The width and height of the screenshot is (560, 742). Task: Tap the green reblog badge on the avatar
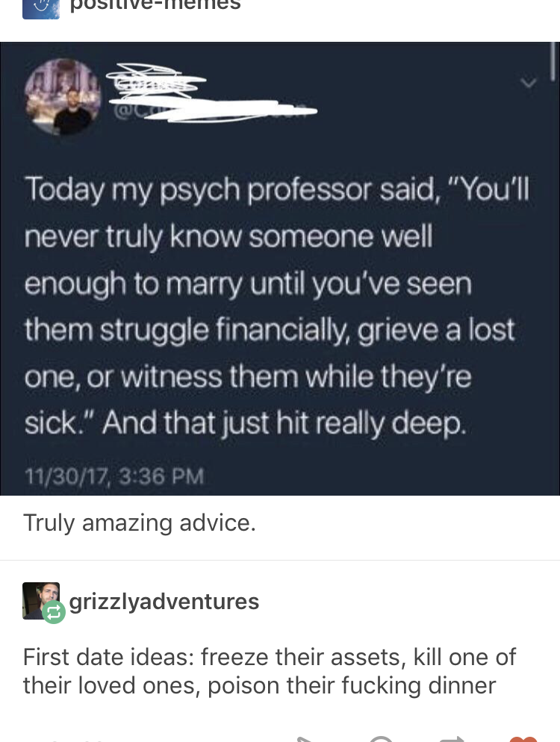tap(54, 612)
